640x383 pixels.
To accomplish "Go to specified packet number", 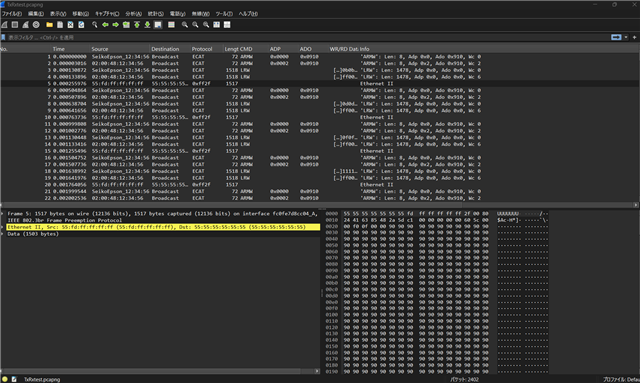I will (x=126, y=25).
